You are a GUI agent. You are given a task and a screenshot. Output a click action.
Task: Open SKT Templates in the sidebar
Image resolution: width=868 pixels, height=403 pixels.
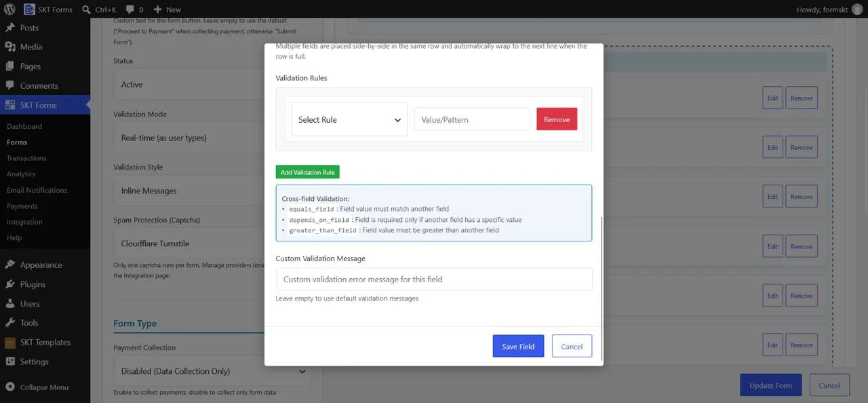point(45,343)
